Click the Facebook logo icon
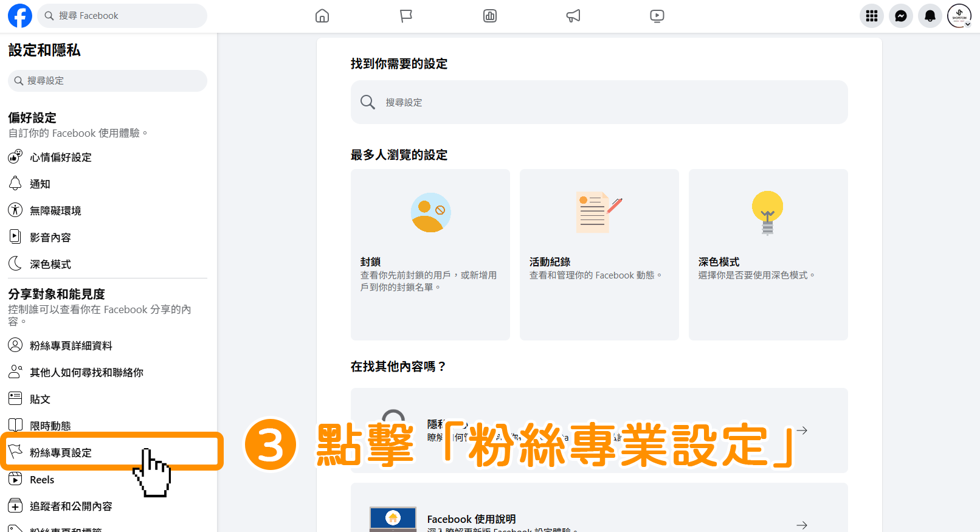 pos(20,16)
